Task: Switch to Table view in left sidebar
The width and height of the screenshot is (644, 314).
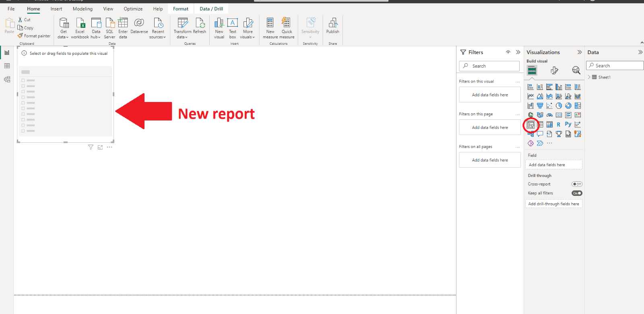Action: coord(7,66)
